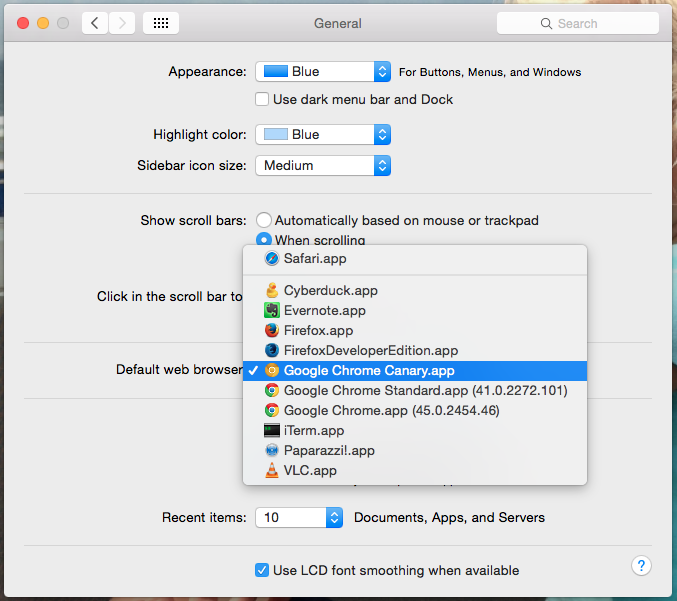Image resolution: width=677 pixels, height=601 pixels.
Task: Pick Paparazzi!.app entry
Action: click(x=414, y=450)
